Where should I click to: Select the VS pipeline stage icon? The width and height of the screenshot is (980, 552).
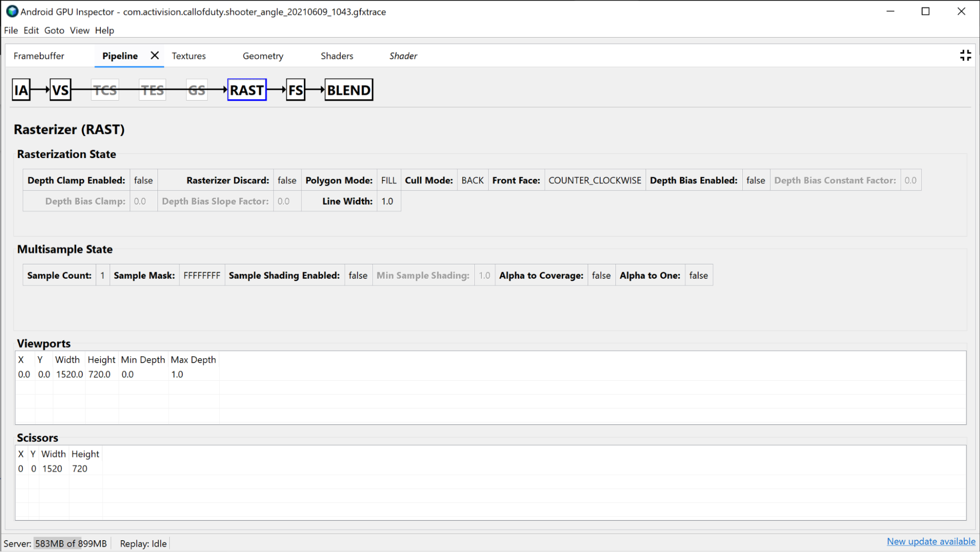61,90
